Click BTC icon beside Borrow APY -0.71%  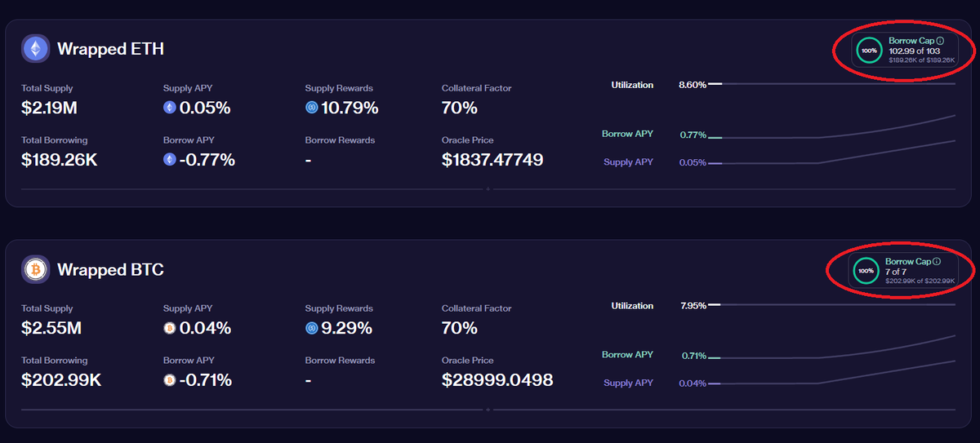tap(170, 380)
